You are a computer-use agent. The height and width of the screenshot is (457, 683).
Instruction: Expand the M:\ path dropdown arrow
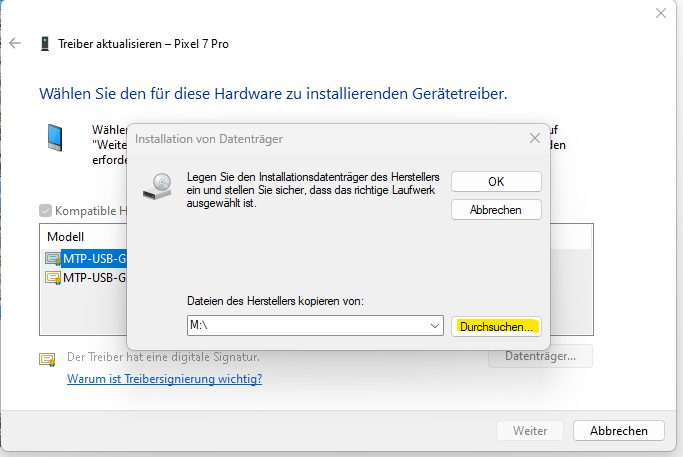click(x=434, y=326)
